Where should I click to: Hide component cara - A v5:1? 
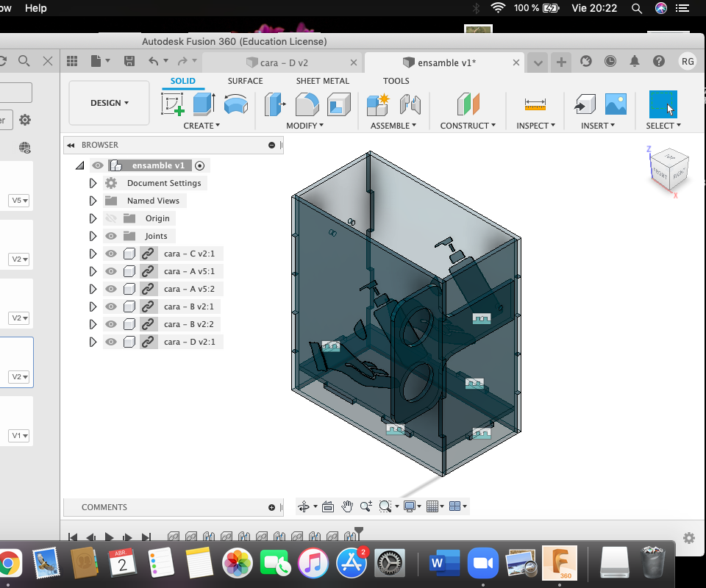point(111,271)
